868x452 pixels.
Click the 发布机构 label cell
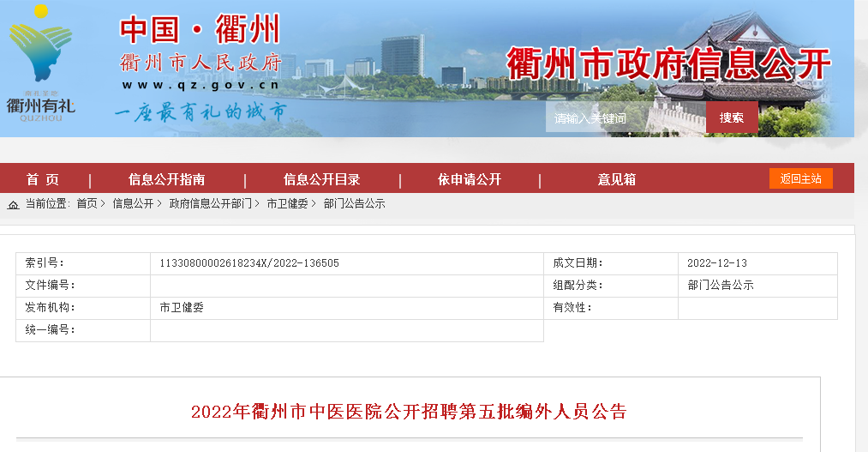(83, 308)
